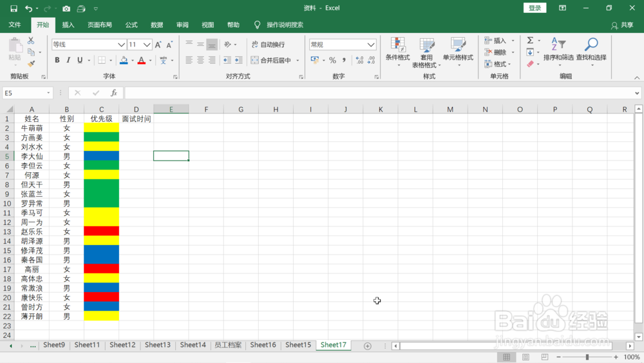Screen dimensions: 644x363
Task: Click the new sheet plus icon
Action: pyautogui.click(x=368, y=346)
